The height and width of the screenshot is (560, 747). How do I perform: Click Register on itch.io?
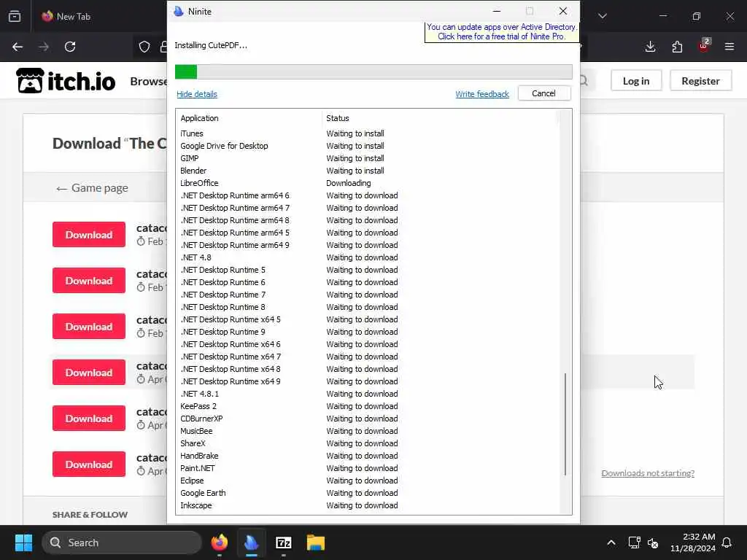[x=700, y=81]
